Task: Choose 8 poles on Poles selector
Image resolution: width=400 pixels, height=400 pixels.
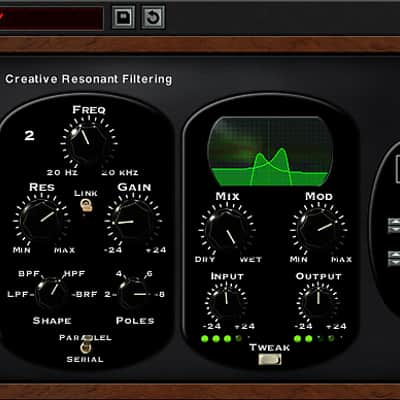Action: click(x=162, y=294)
